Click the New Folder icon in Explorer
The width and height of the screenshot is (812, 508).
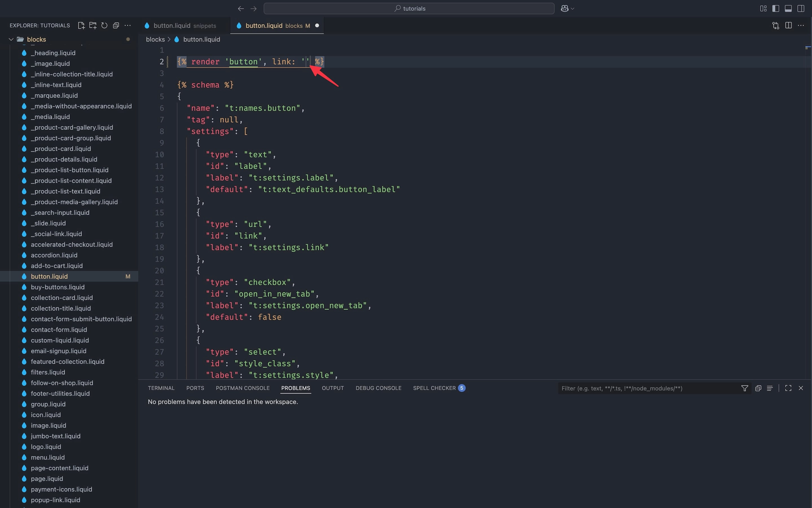[93, 25]
